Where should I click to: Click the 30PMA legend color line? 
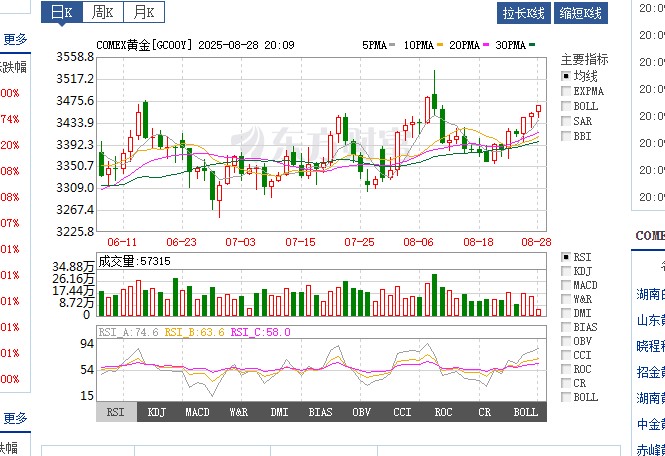click(532, 46)
